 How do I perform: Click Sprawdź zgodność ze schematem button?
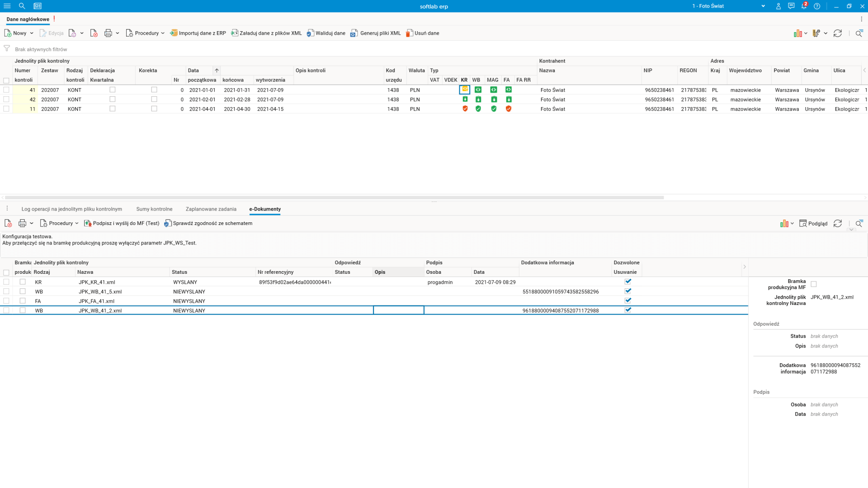[x=208, y=223]
